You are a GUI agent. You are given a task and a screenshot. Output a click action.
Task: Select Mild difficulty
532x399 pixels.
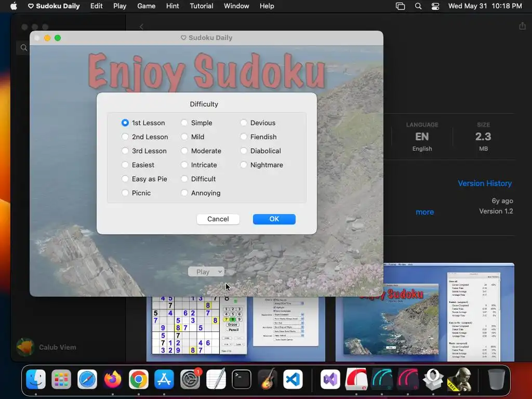[184, 137]
